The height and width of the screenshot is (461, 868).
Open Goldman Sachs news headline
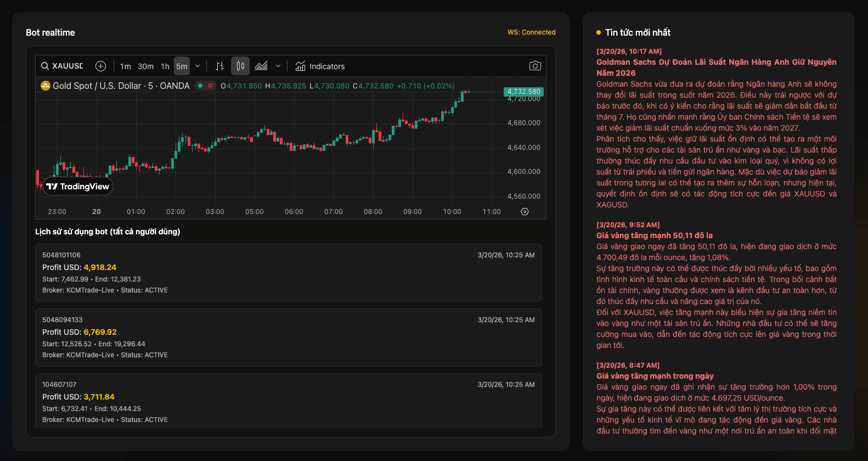[x=717, y=68]
